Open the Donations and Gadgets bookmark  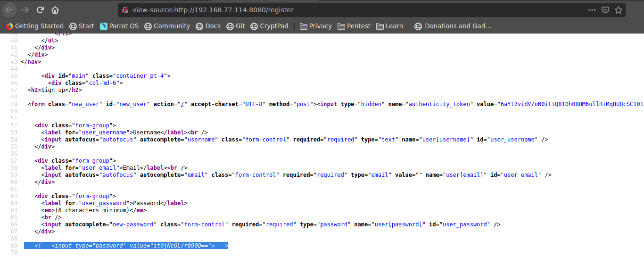(x=453, y=26)
